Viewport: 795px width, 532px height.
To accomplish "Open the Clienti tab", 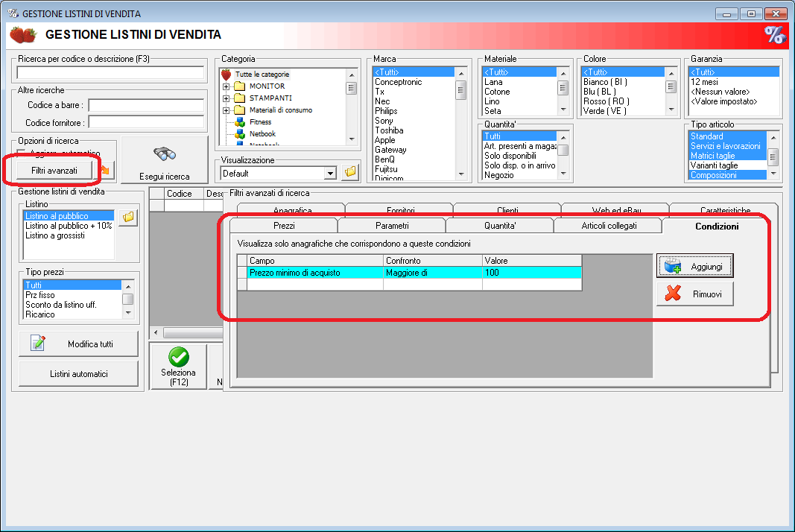I will coord(507,210).
